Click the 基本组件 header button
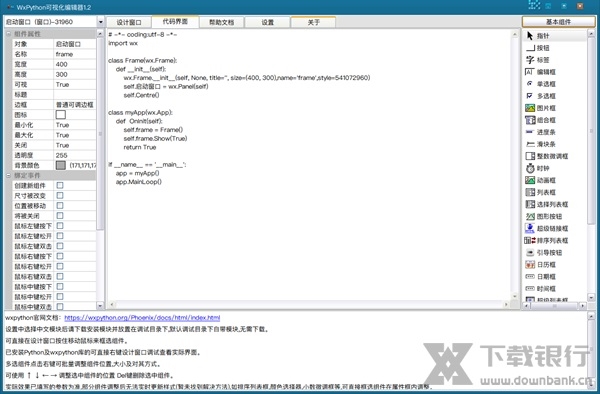The height and width of the screenshot is (394, 600). pyautogui.click(x=558, y=22)
